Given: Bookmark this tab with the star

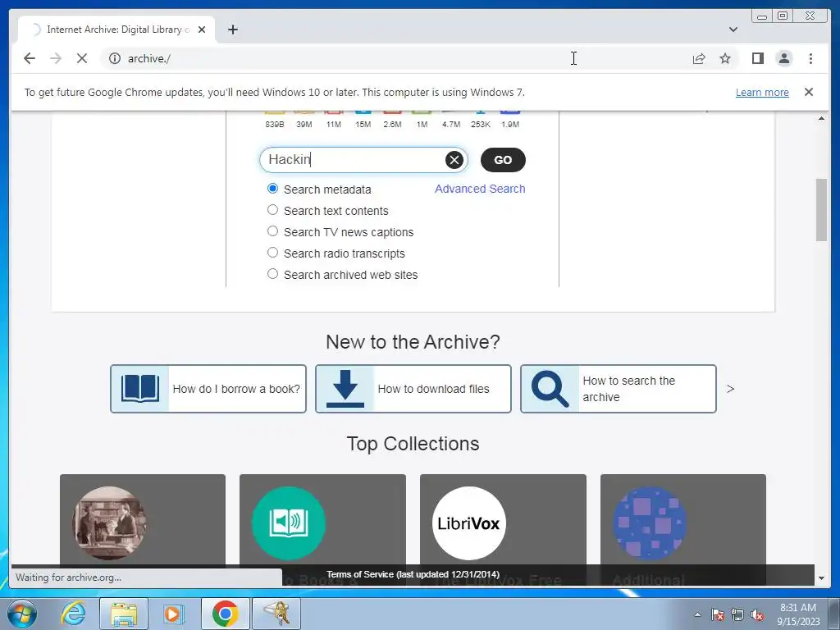Looking at the screenshot, I should (725, 58).
